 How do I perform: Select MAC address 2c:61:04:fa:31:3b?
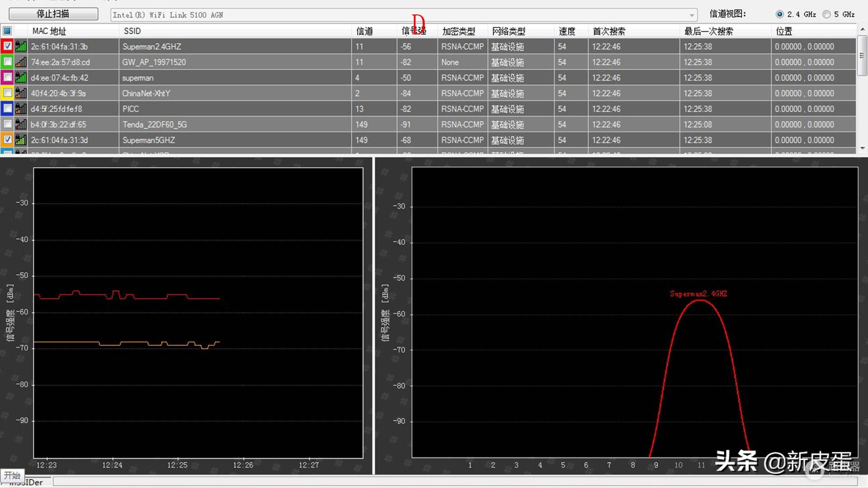click(59, 47)
